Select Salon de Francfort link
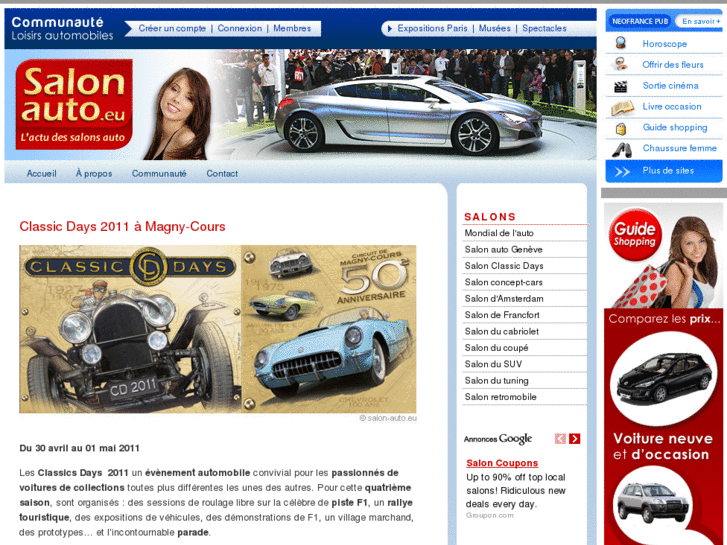The image size is (727, 545). click(x=502, y=315)
